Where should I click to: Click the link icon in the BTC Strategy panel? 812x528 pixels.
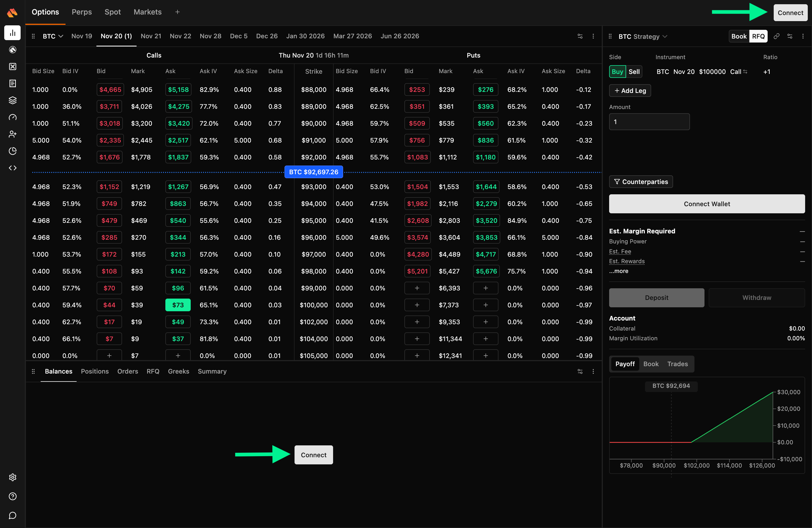click(x=777, y=36)
